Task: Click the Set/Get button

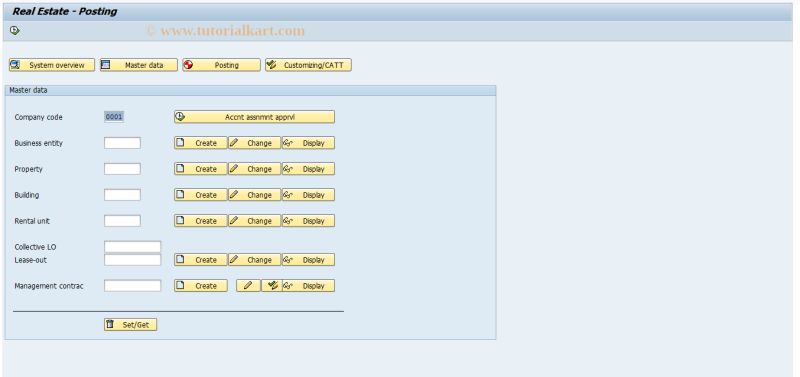Action: coord(130,324)
